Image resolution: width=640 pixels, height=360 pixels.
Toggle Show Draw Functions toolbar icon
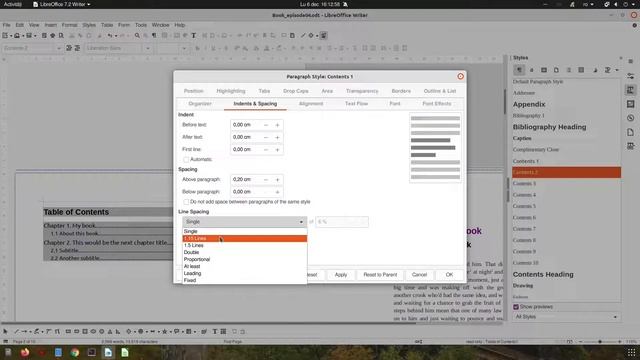(323, 36)
